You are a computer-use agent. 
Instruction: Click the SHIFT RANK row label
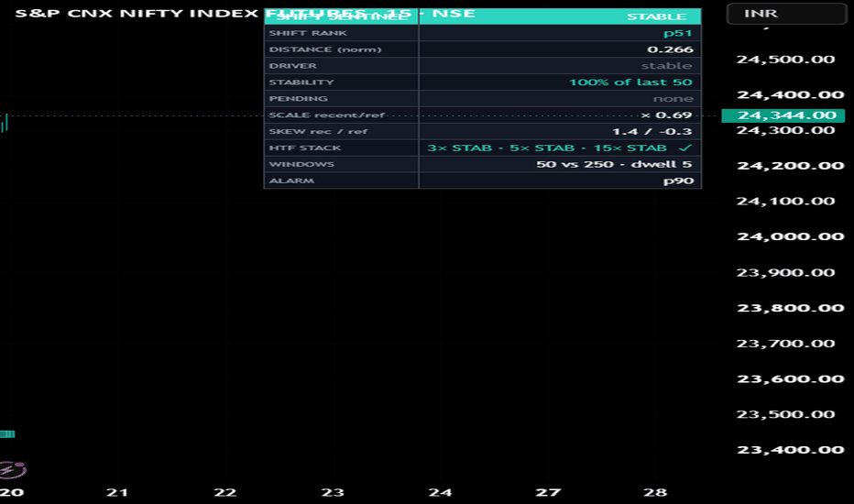coord(308,33)
